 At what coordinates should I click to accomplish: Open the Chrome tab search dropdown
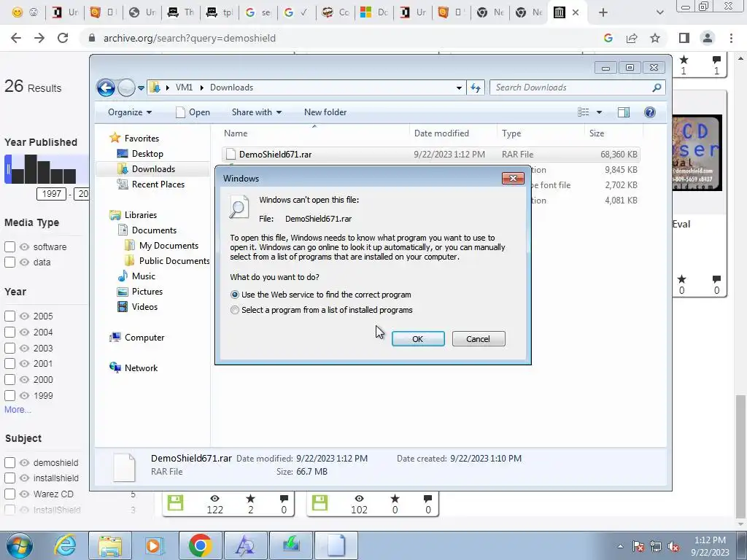(x=659, y=13)
